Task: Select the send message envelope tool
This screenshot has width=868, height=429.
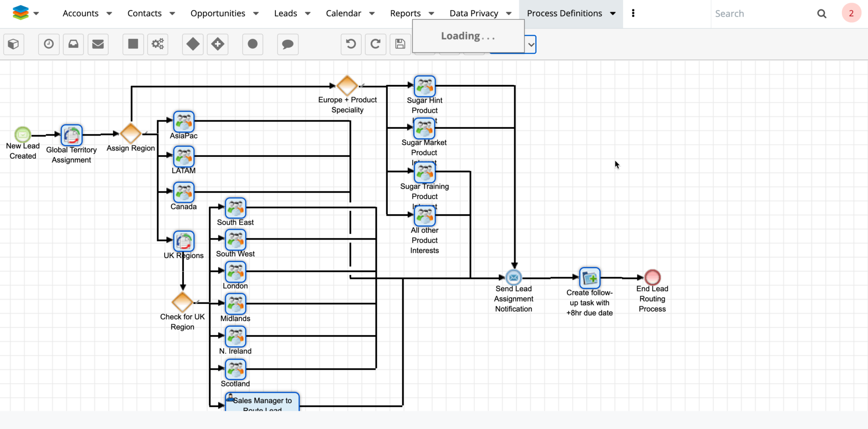Action: pyautogui.click(x=98, y=44)
